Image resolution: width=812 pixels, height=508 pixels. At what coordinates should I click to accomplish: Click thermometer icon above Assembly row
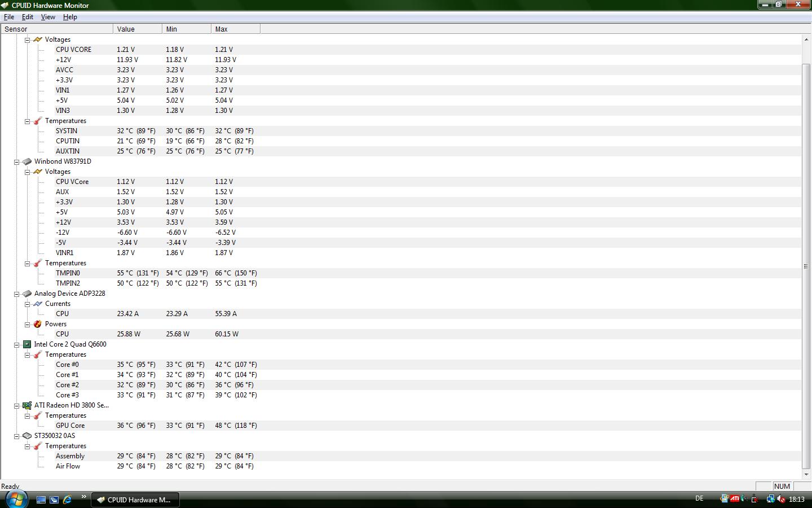(37, 446)
